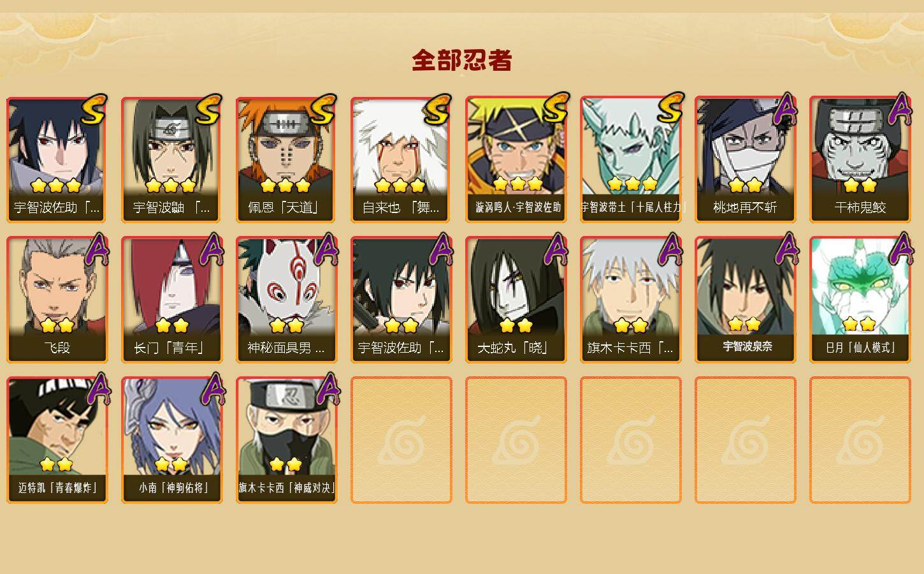Screen dimensions: 924x574
Task: Click the first empty ninja slot
Action: (x=401, y=440)
